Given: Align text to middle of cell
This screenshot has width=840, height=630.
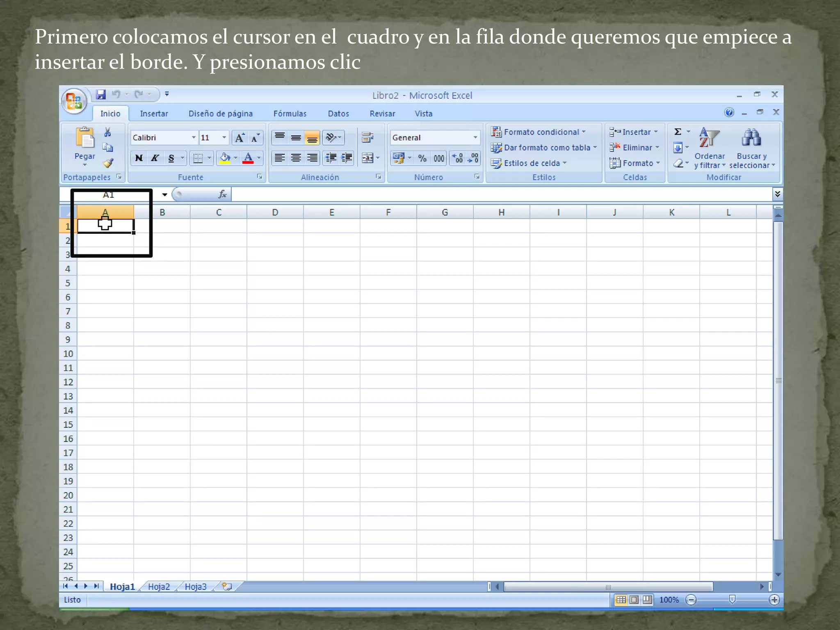Looking at the screenshot, I should tap(296, 137).
